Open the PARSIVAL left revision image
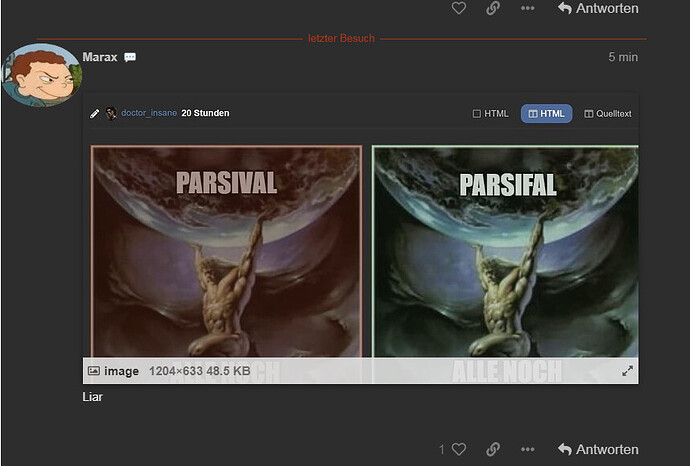Viewport: 690px width, 466px height. (227, 251)
